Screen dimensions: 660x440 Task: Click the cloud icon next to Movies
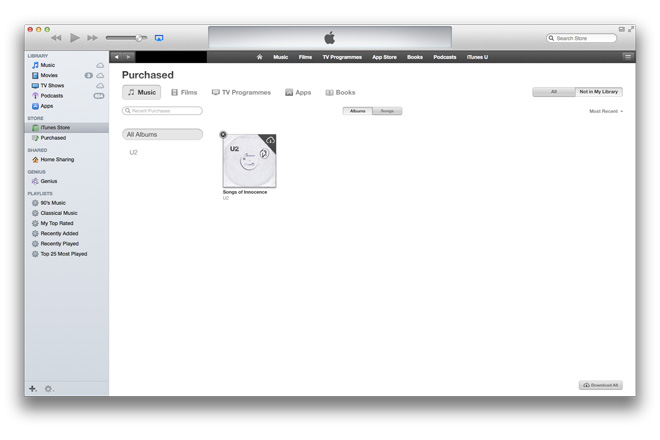coord(100,75)
